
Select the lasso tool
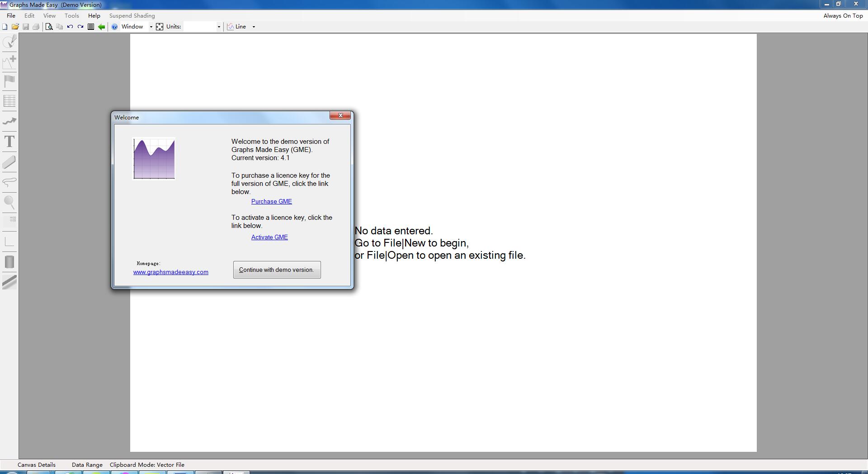point(9,182)
